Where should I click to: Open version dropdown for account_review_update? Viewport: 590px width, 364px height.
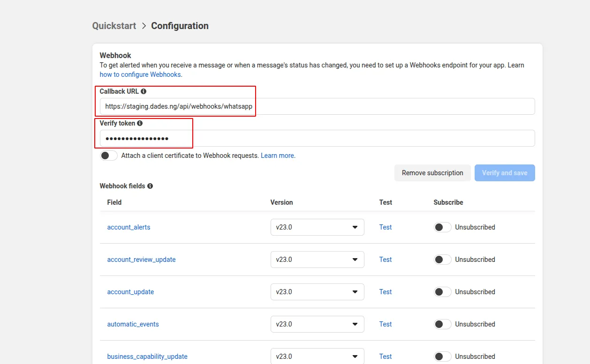[x=318, y=260]
